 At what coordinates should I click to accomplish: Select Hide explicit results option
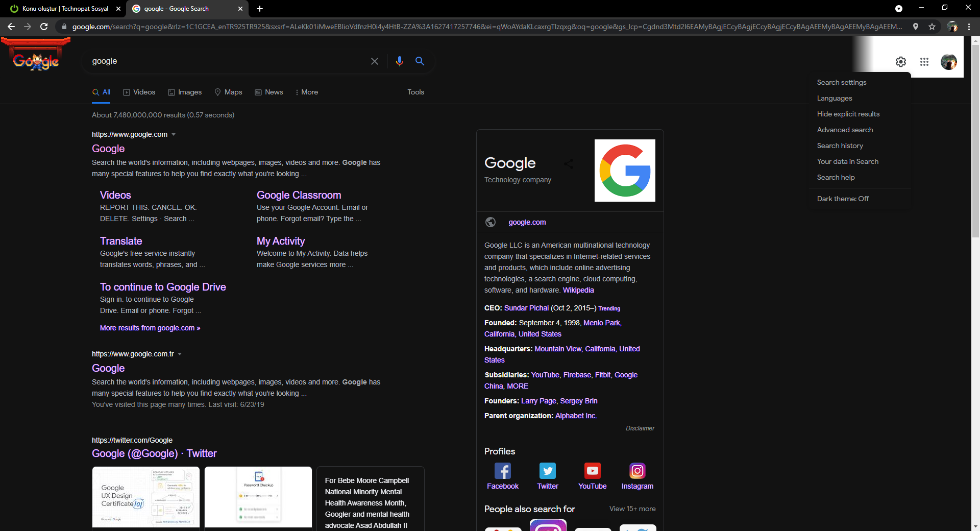[x=848, y=114]
